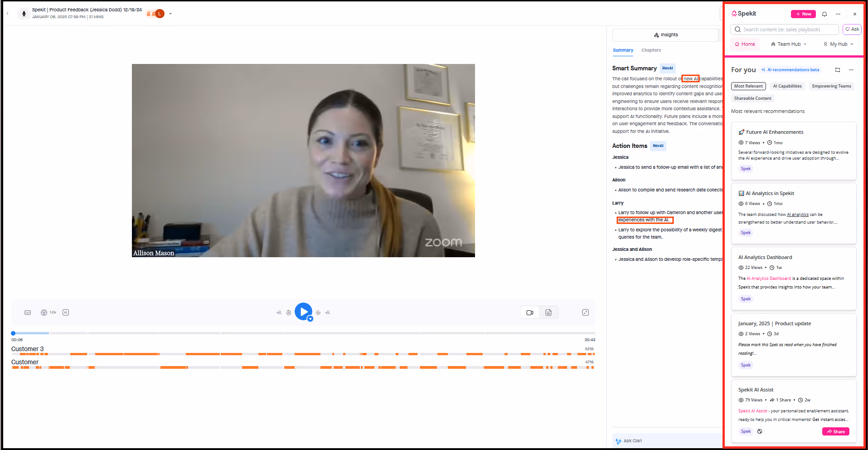Open AI Analytics Dashboard card title
The width and height of the screenshot is (868, 450).
coord(765,258)
